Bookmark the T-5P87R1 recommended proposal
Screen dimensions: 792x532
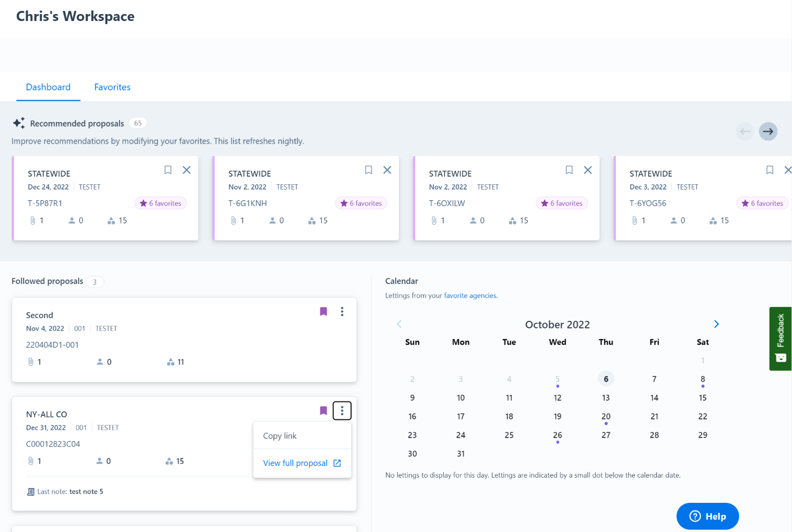click(168, 170)
